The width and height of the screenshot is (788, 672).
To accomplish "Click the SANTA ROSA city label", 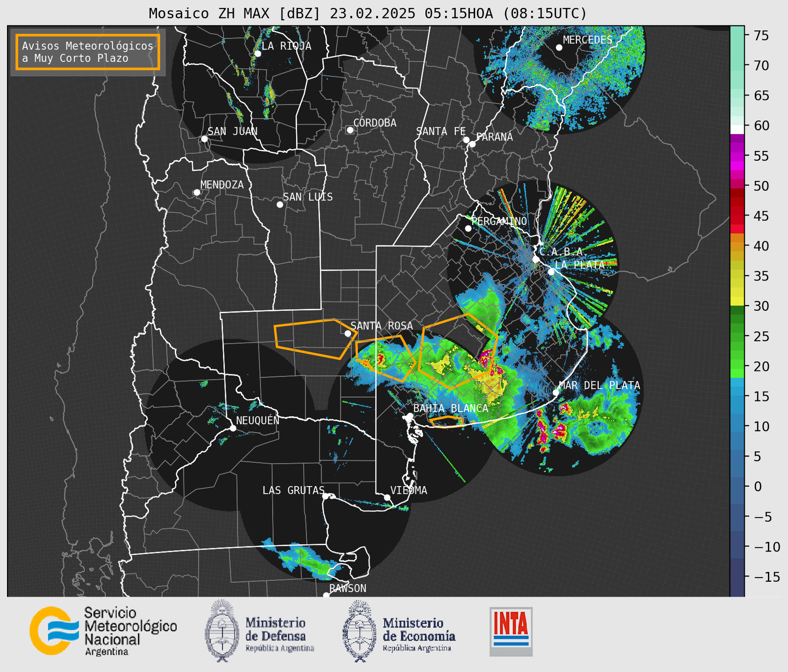I will click(x=382, y=326).
